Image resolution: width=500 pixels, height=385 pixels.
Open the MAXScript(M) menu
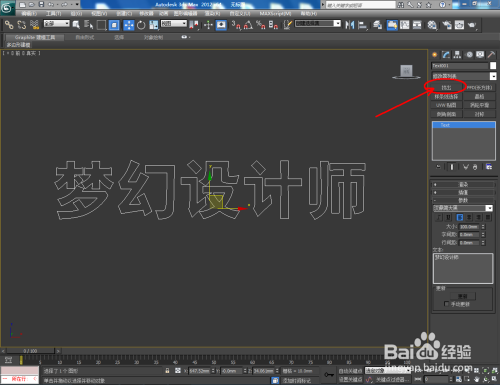pyautogui.click(x=275, y=14)
